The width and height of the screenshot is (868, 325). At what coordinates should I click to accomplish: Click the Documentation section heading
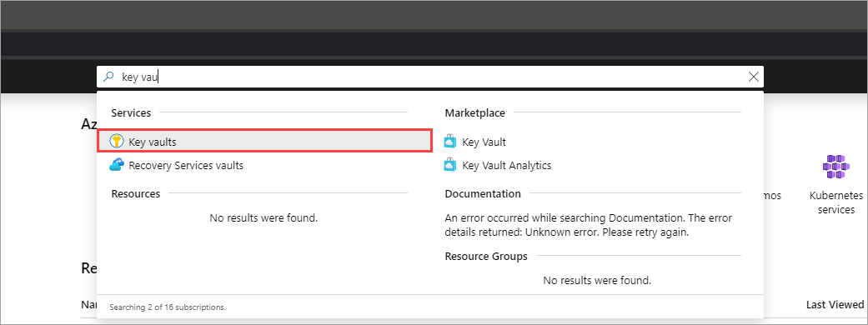(x=483, y=194)
